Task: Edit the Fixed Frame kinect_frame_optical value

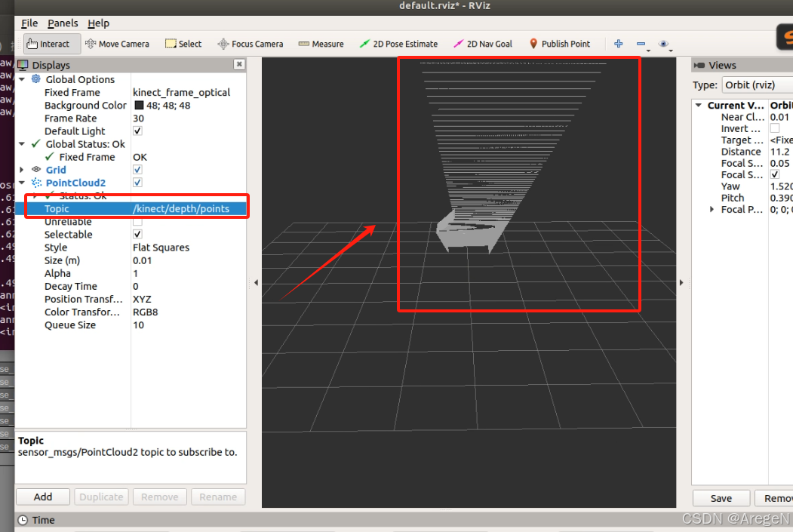Action: tap(189, 92)
